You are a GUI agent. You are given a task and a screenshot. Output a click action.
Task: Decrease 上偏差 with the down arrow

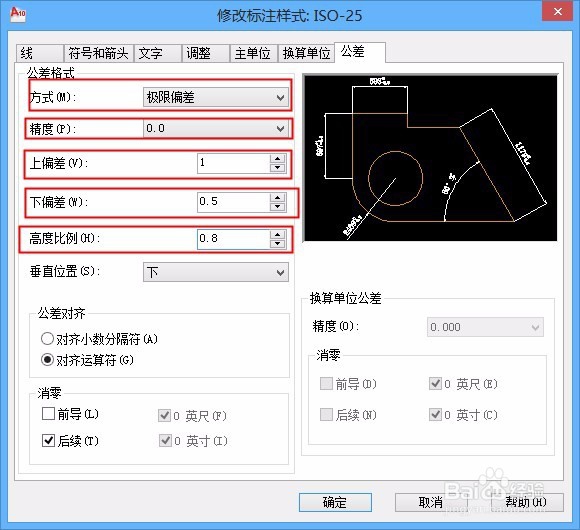pyautogui.click(x=277, y=168)
